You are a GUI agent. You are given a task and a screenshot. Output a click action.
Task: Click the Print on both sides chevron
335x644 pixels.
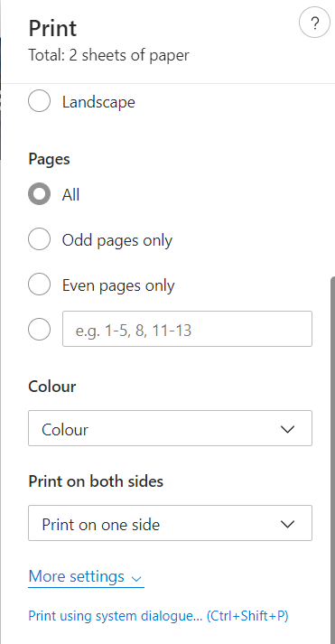pos(287,524)
